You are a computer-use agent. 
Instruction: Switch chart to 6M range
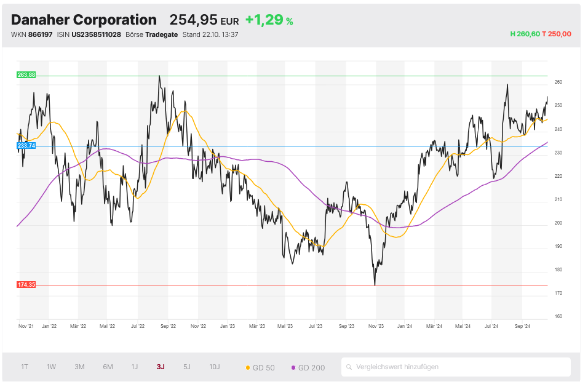(108, 367)
